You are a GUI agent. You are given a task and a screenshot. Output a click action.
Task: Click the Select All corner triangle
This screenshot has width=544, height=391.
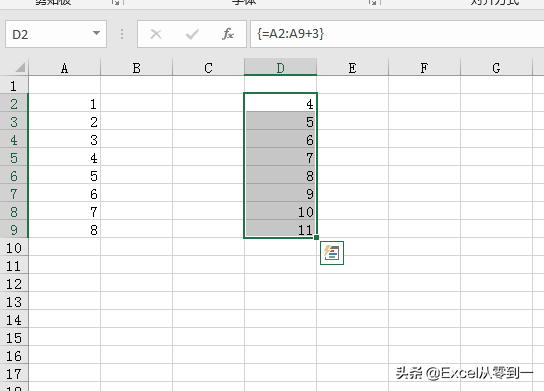pyautogui.click(x=20, y=67)
